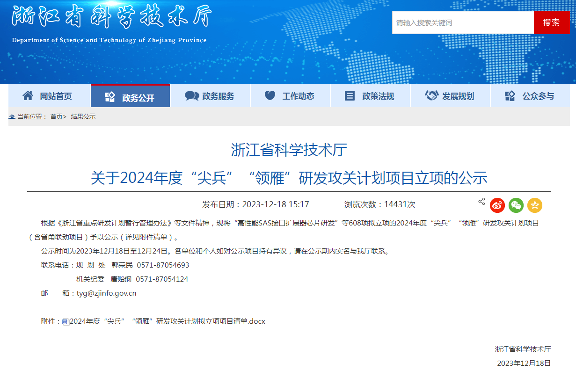
Task: Share the article to Qzone
Action: pos(534,205)
